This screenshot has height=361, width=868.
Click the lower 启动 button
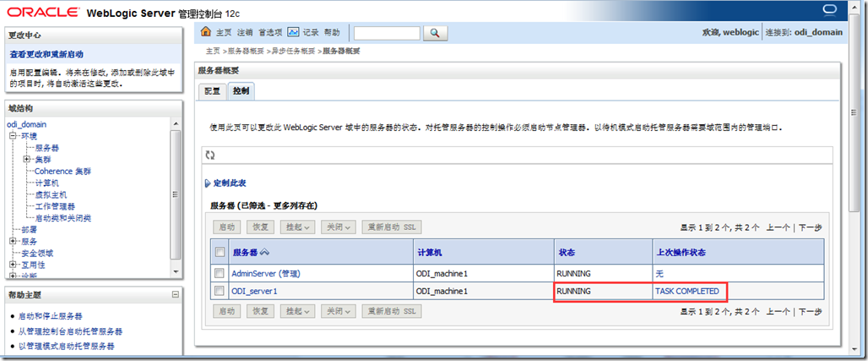click(x=227, y=311)
